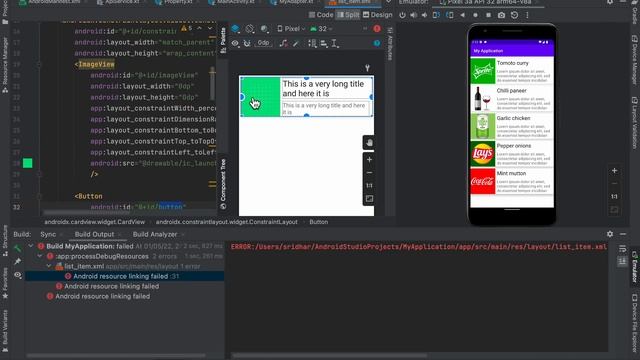Open the Build Analyzer tab

coord(155,234)
